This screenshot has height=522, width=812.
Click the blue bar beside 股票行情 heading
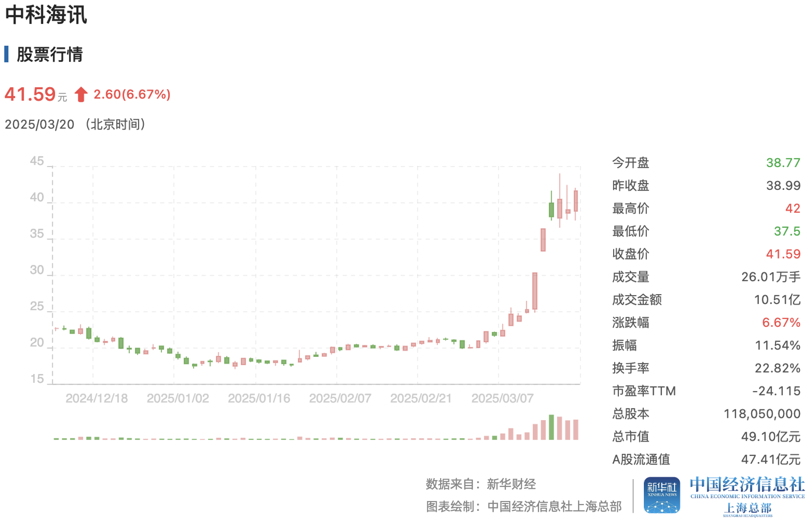pos(6,54)
